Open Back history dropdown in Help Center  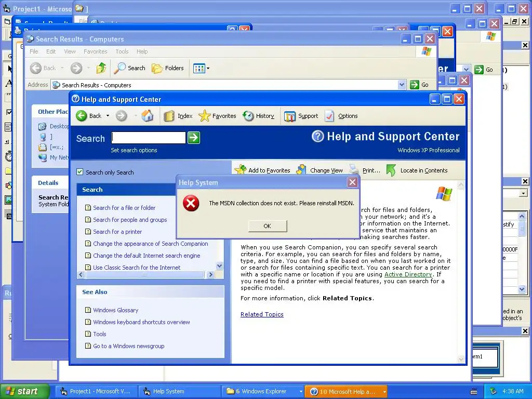coord(108,116)
